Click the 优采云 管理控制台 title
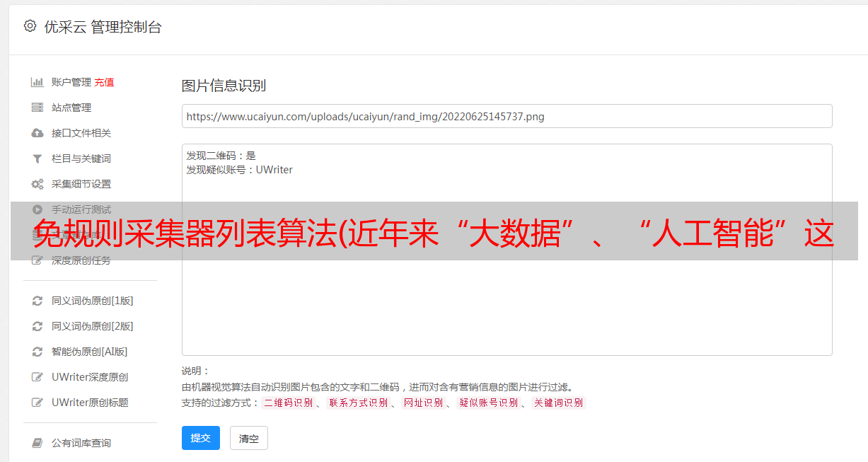Screen dimensions: 868x462 (x=103, y=27)
